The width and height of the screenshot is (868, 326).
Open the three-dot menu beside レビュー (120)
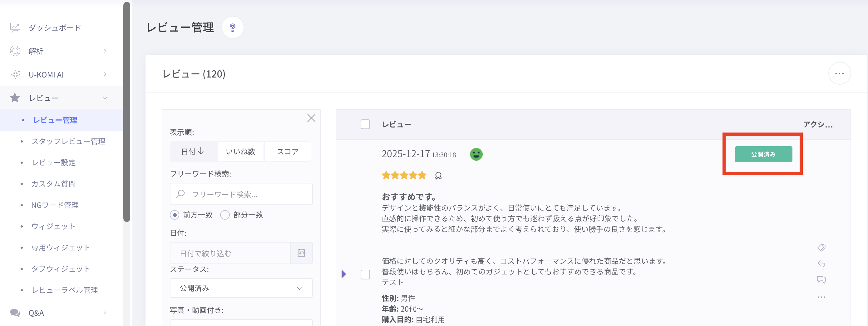pyautogui.click(x=839, y=73)
